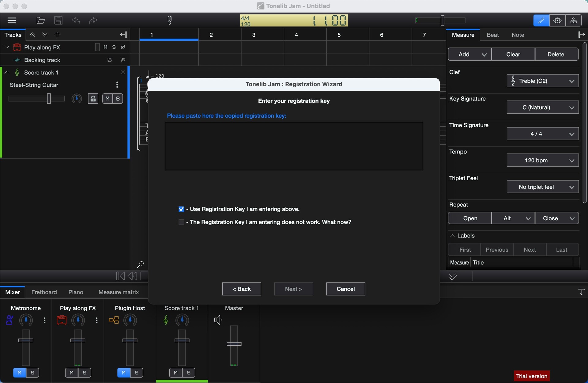This screenshot has height=383, width=588.
Task: Solo the Plugin Host mixer channel
Action: pos(137,373)
